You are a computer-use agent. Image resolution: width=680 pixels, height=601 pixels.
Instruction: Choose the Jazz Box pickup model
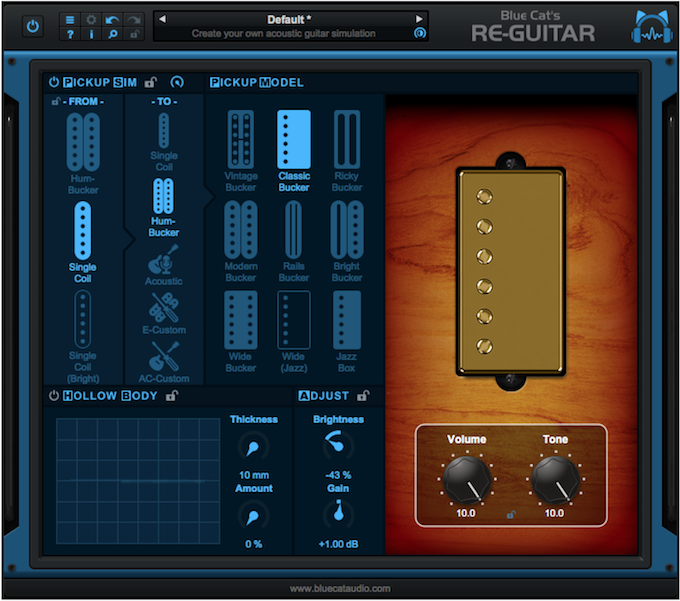[347, 332]
